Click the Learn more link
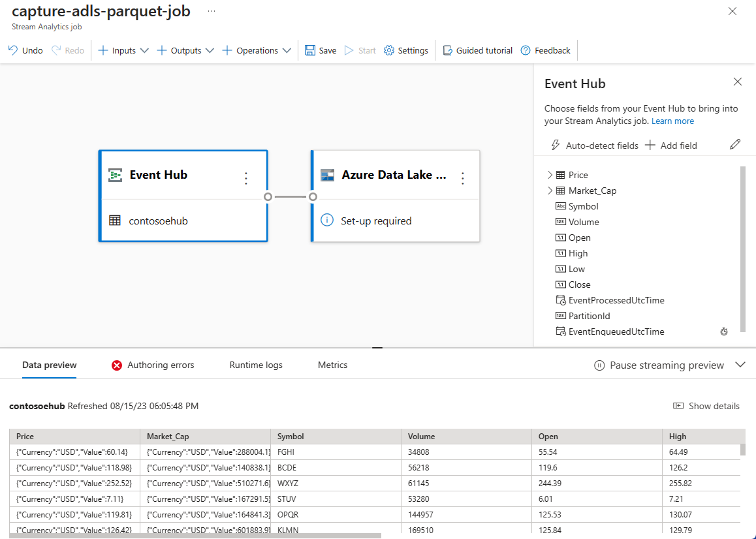Screen dimensions: 756x539 click(672, 121)
